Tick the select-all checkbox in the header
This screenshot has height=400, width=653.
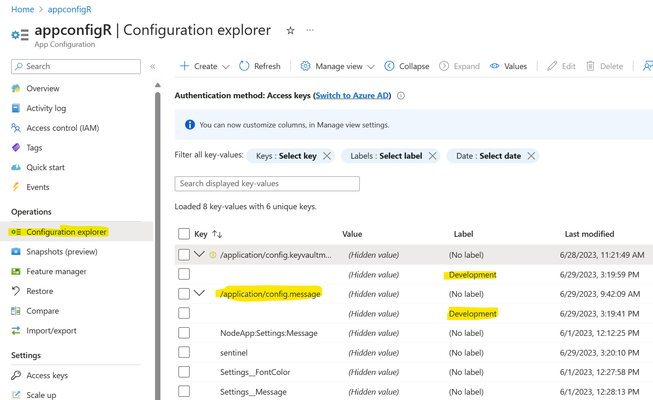pyautogui.click(x=184, y=234)
